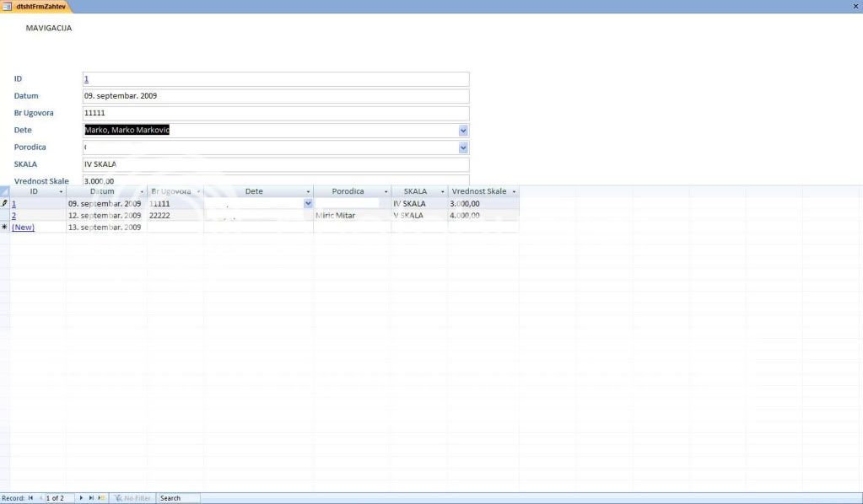The image size is (863, 504).
Task: Open the Porodica combo box dropdown
Action: point(463,147)
